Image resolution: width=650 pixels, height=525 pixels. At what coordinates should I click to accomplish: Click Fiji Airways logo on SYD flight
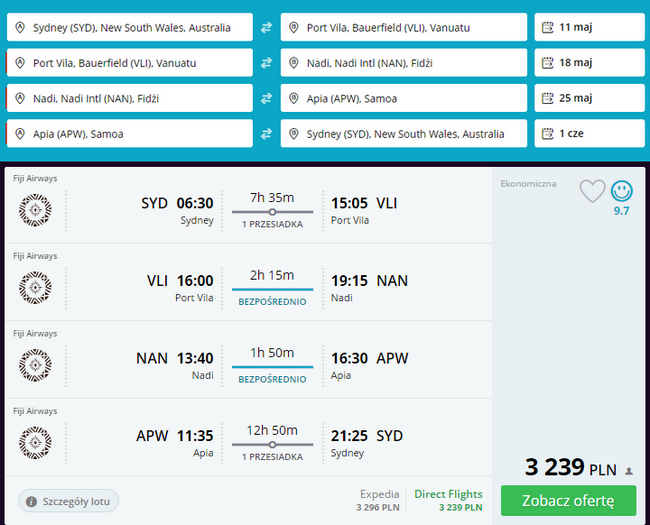[35, 210]
